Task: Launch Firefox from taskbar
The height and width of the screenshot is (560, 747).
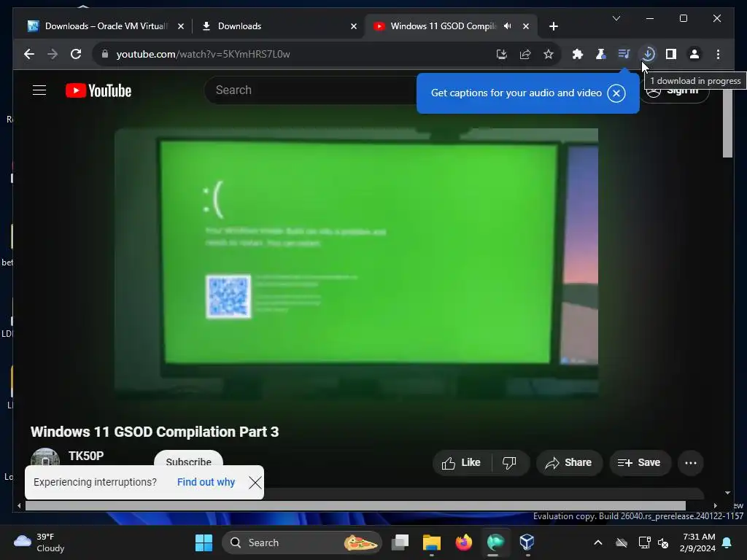Action: tap(463, 542)
